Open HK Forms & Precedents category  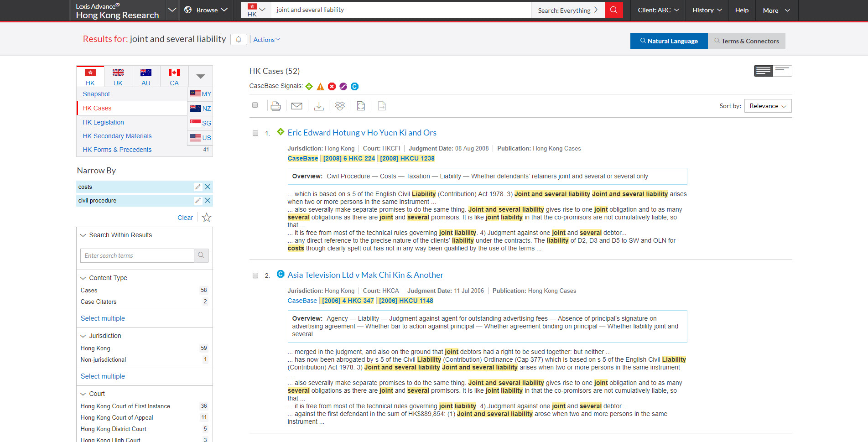point(117,150)
